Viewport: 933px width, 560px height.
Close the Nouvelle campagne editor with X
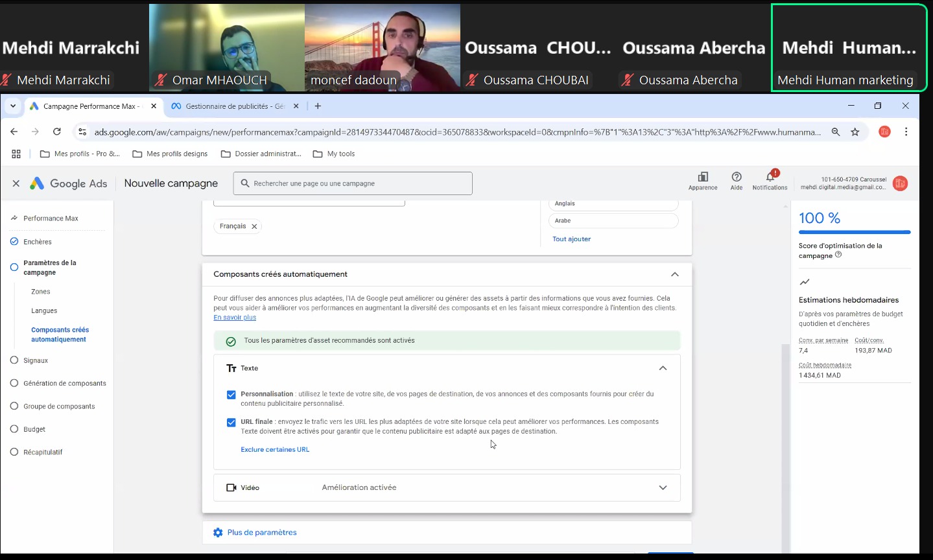click(x=16, y=183)
